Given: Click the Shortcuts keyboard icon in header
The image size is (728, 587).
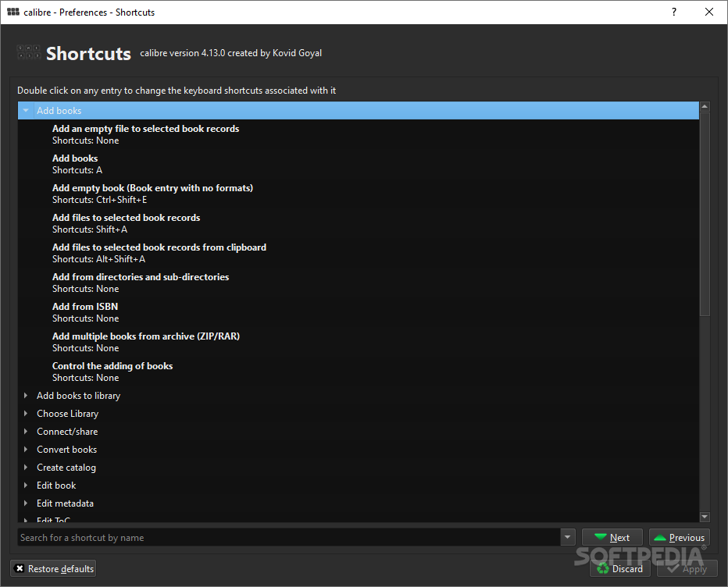Looking at the screenshot, I should [x=28, y=52].
